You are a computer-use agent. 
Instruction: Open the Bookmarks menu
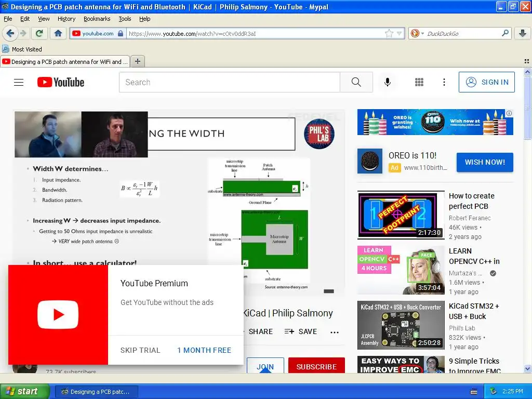click(x=97, y=19)
